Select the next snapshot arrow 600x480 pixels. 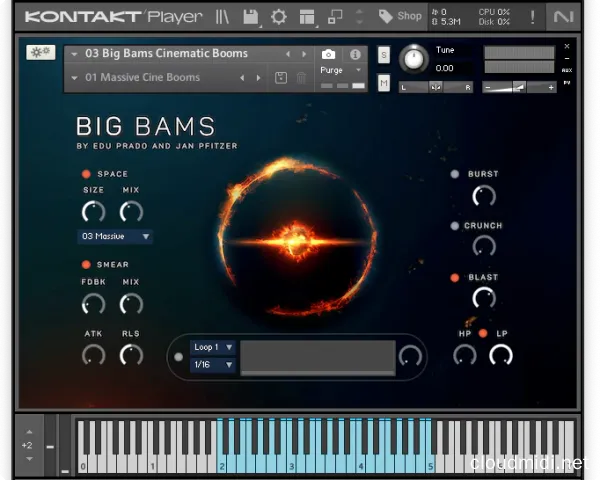[258, 78]
